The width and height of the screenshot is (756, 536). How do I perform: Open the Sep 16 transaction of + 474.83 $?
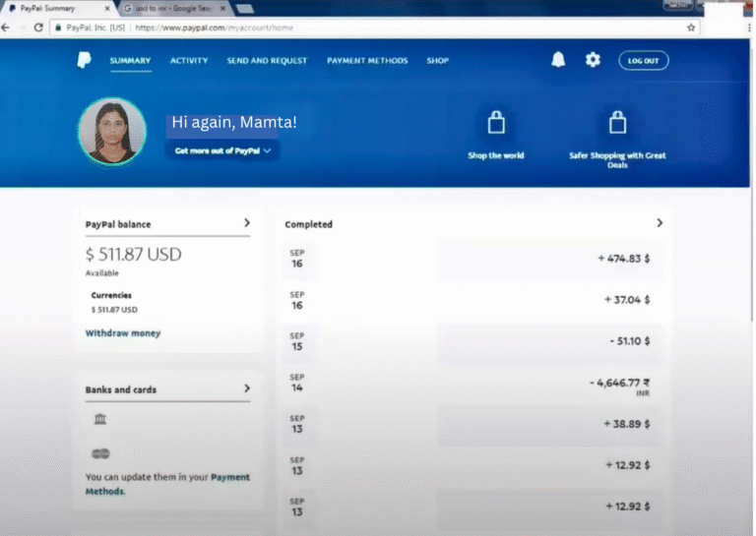point(472,259)
